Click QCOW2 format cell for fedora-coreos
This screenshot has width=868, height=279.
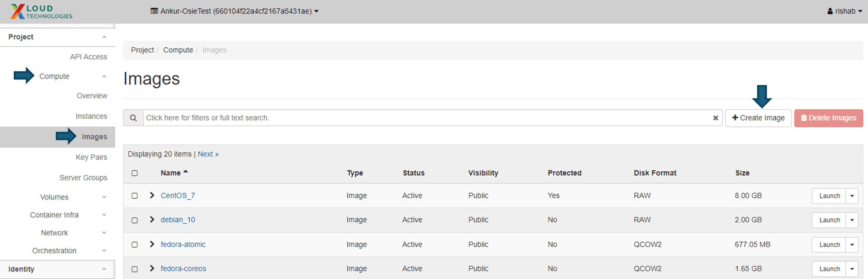click(x=647, y=268)
